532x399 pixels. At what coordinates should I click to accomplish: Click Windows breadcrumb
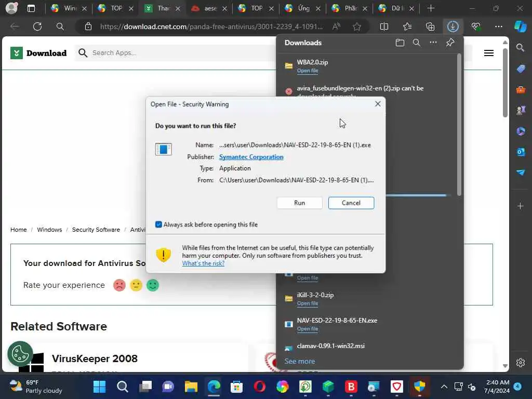tap(49, 230)
